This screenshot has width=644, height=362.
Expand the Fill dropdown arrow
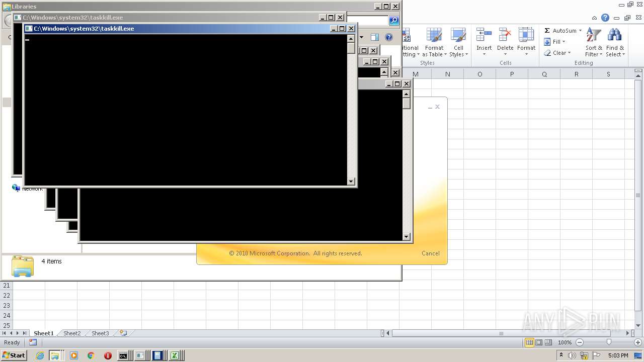click(x=563, y=42)
